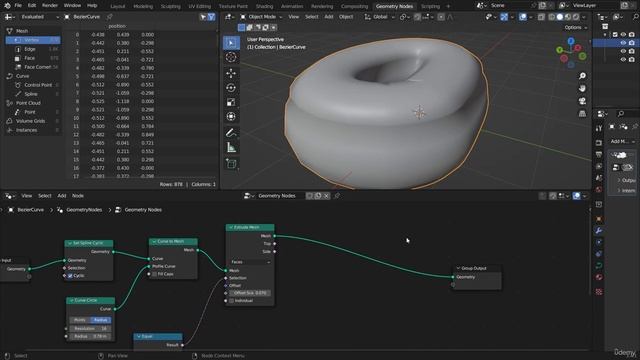
Task: Toggle X-ray mode in viewport header
Action: coord(541,17)
